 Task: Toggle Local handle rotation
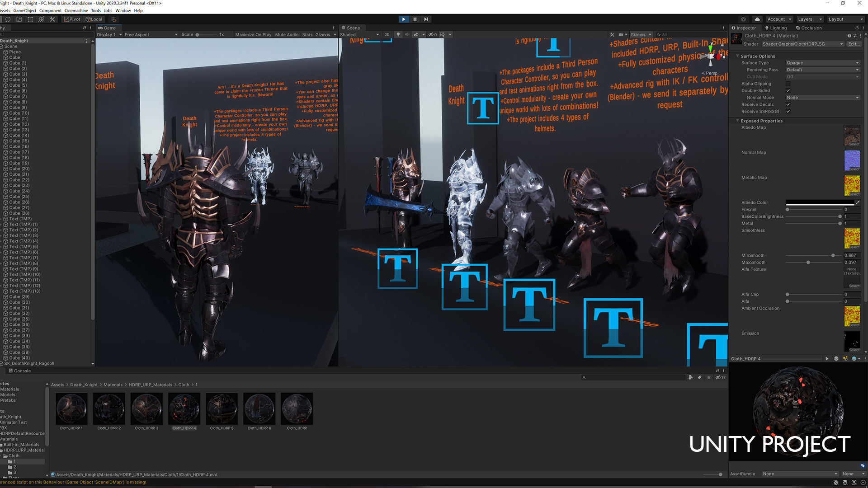94,19
